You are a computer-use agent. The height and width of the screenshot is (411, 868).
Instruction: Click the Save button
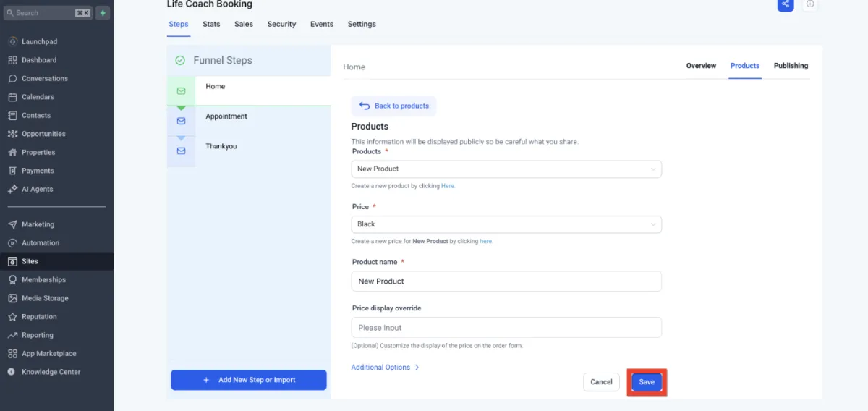click(x=647, y=382)
